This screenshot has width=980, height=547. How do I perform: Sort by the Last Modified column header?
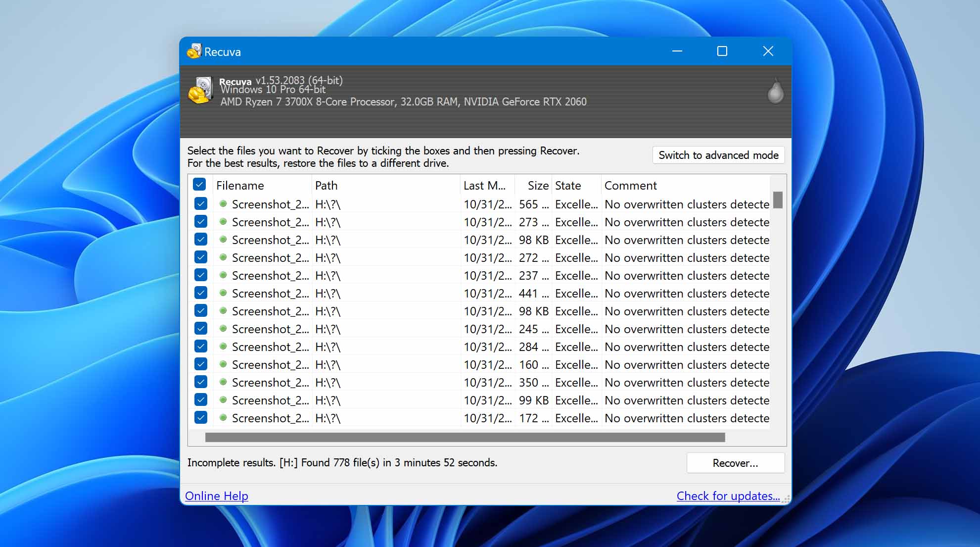click(x=487, y=186)
